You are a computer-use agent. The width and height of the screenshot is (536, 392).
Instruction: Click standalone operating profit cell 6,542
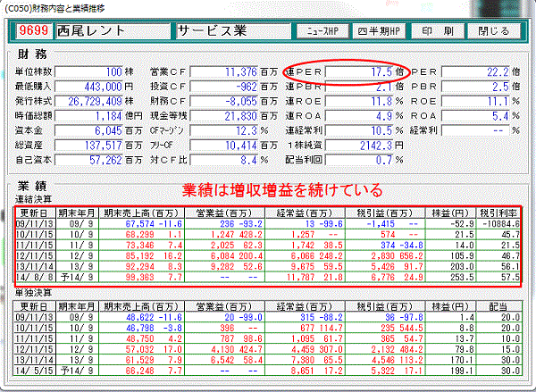[222, 360]
